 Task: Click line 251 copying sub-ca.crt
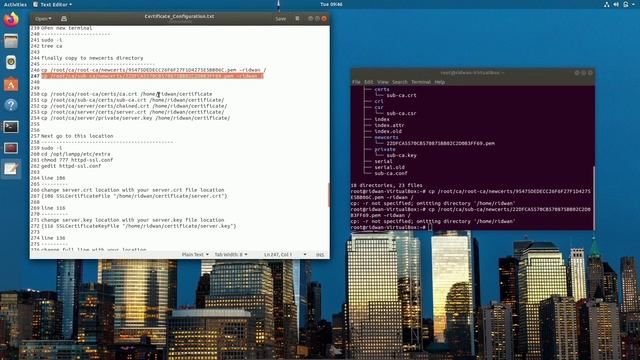point(133,100)
